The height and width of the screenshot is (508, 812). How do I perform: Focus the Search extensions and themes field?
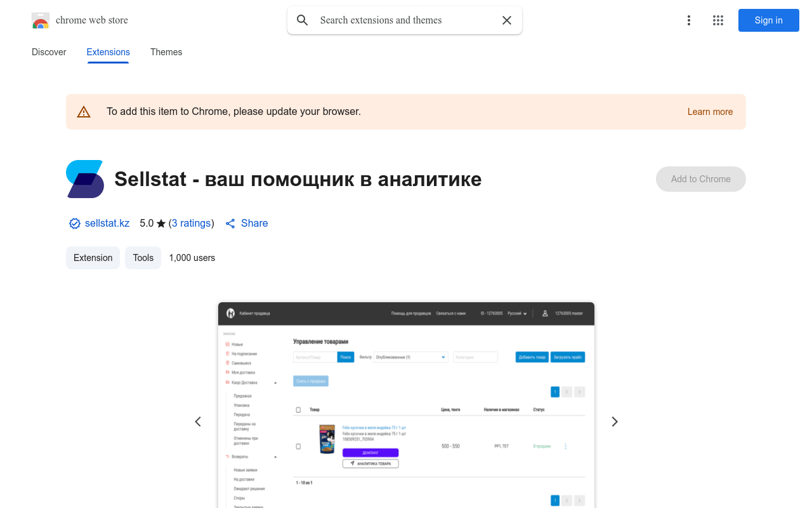(406, 20)
